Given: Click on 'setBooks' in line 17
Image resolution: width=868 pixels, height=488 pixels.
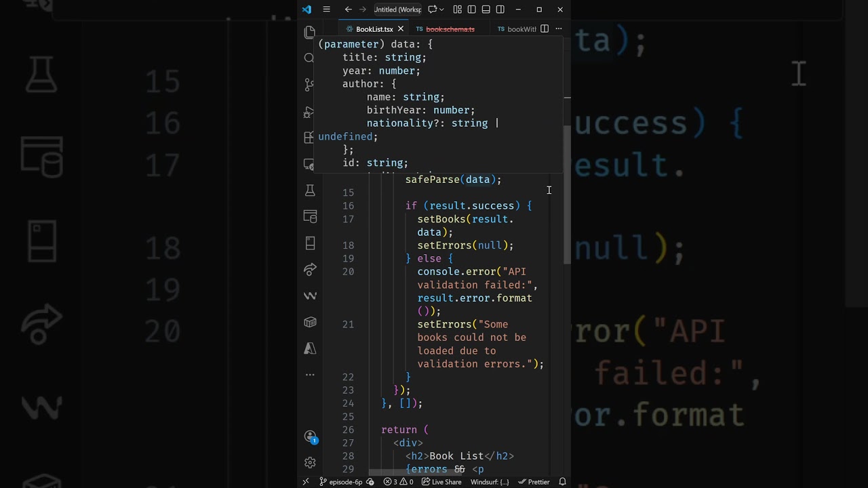Looking at the screenshot, I should (441, 219).
